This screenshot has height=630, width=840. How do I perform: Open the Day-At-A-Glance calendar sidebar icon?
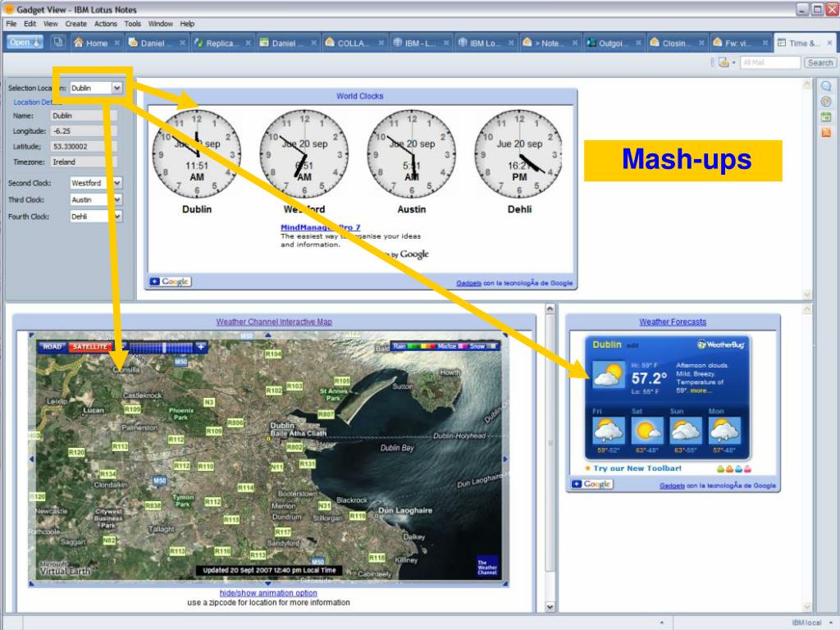click(826, 116)
